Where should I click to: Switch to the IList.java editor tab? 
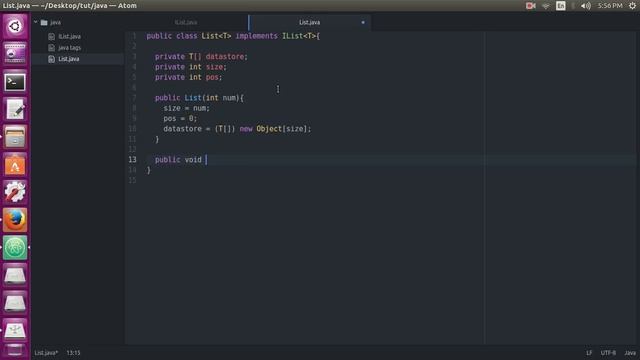pos(186,22)
